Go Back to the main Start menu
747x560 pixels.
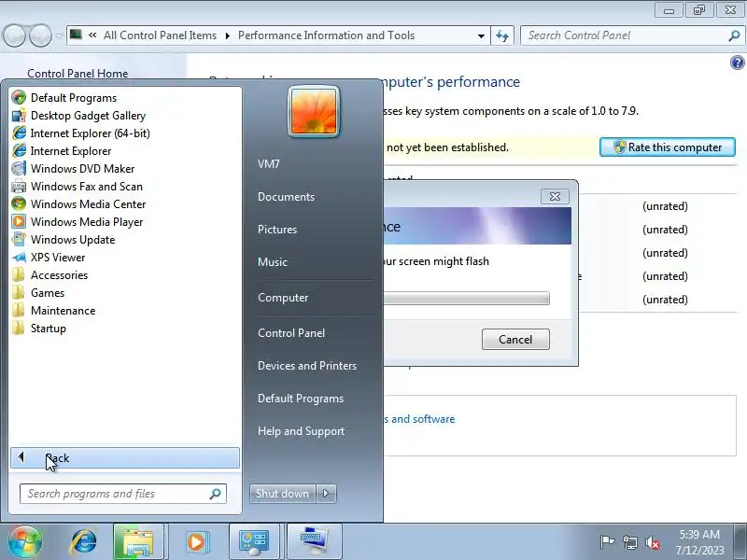[x=125, y=458]
